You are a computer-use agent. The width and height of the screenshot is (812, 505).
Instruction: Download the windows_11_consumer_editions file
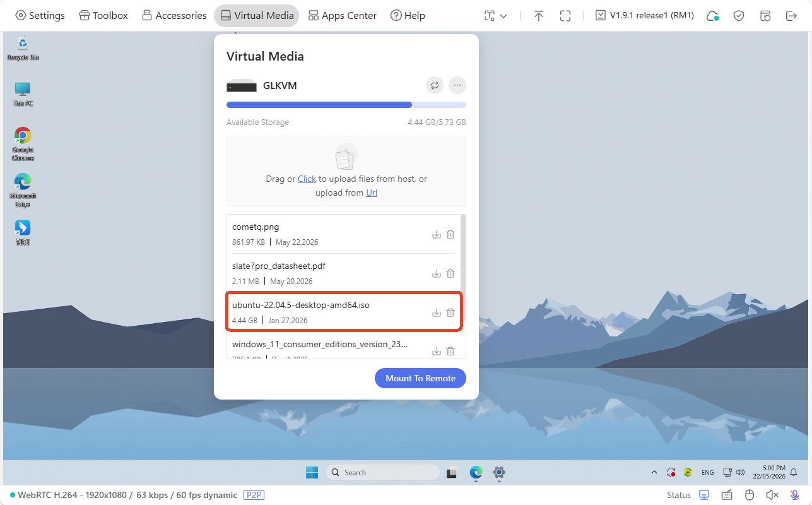[x=436, y=351]
